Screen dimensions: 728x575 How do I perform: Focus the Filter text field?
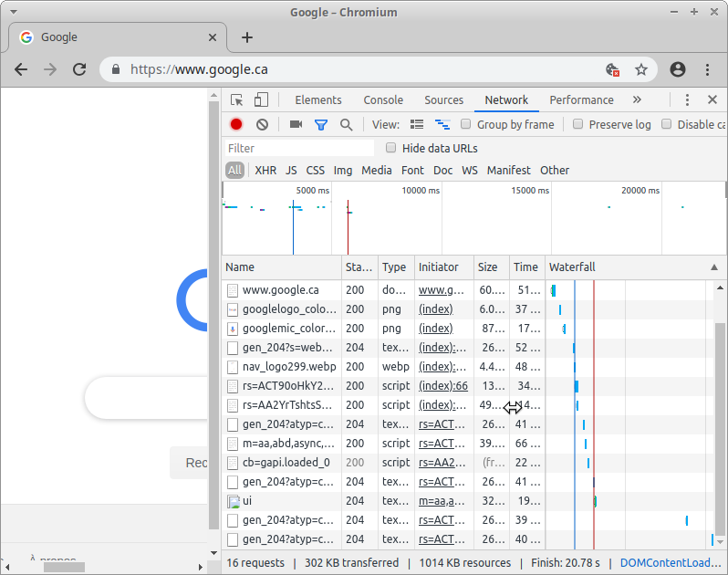(298, 148)
